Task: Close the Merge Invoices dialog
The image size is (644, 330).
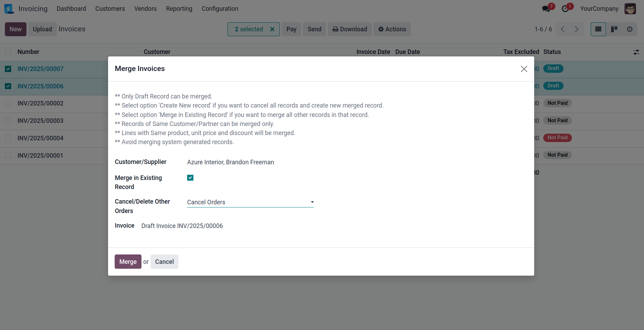Action: click(x=524, y=69)
